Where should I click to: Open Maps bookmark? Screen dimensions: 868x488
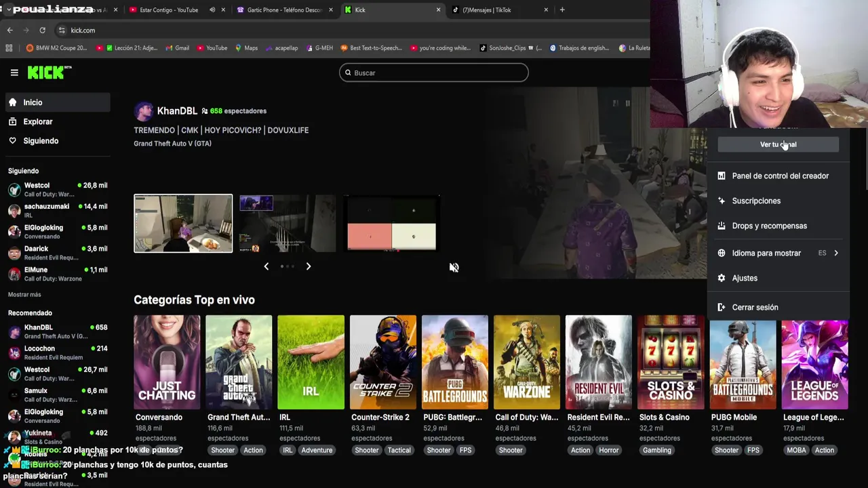[245, 48]
